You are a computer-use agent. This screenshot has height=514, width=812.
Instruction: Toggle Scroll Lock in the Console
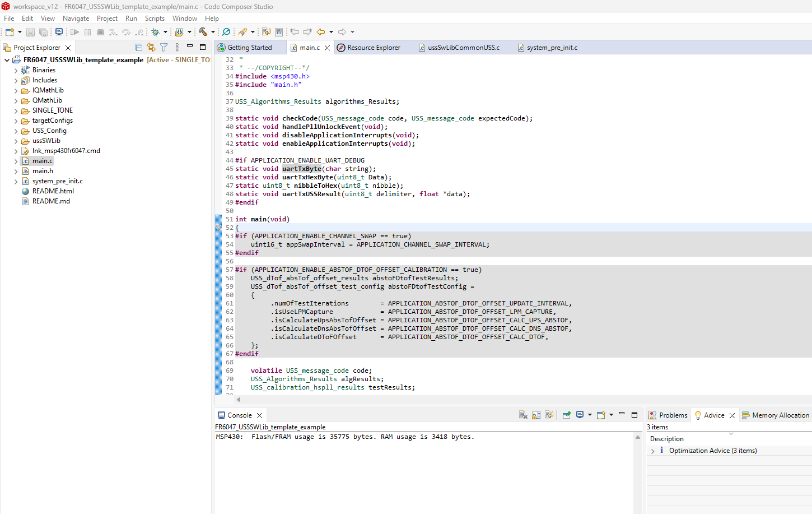point(536,415)
